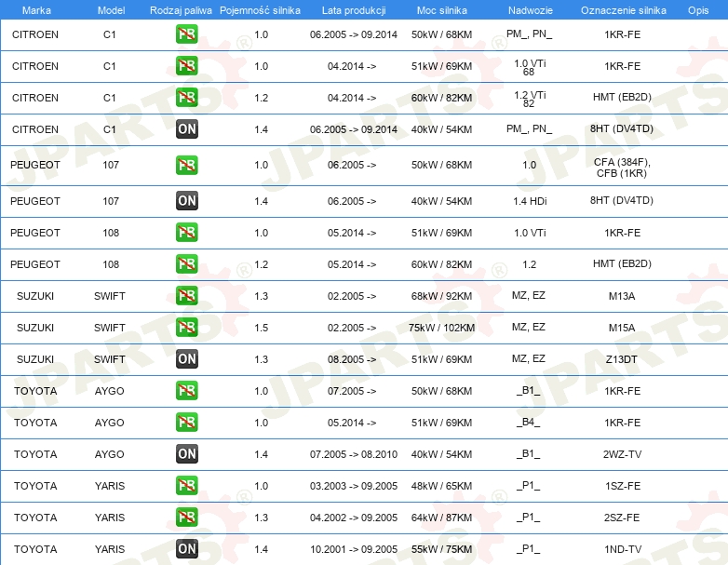Click production date 08.2005 ->
Viewport: 728px width, 565px height.
tap(352, 359)
